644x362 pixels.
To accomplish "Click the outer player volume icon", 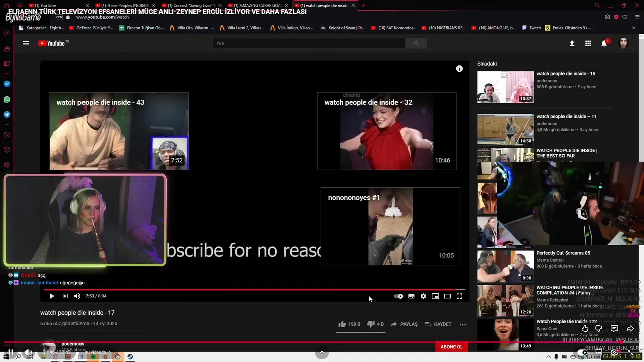I will (28, 352).
